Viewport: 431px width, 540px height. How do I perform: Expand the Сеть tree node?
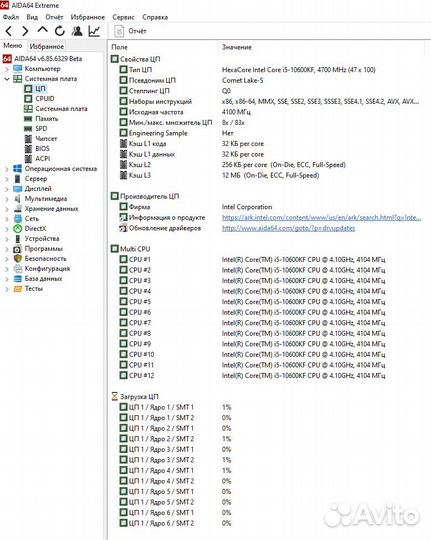pyautogui.click(x=7, y=219)
